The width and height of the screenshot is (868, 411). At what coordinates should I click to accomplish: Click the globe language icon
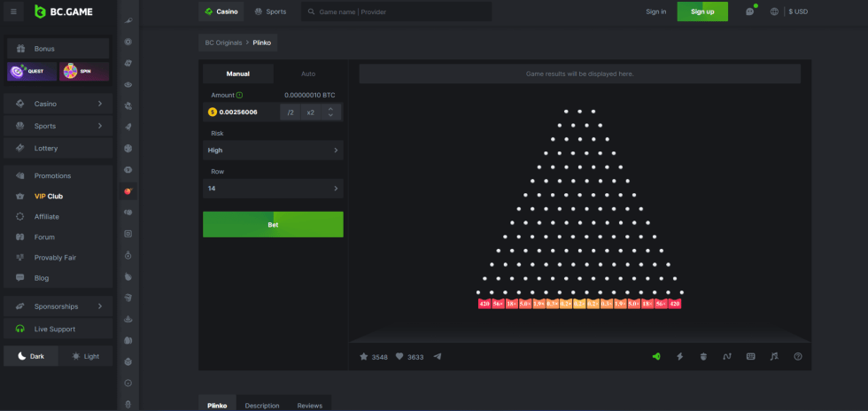coord(775,12)
